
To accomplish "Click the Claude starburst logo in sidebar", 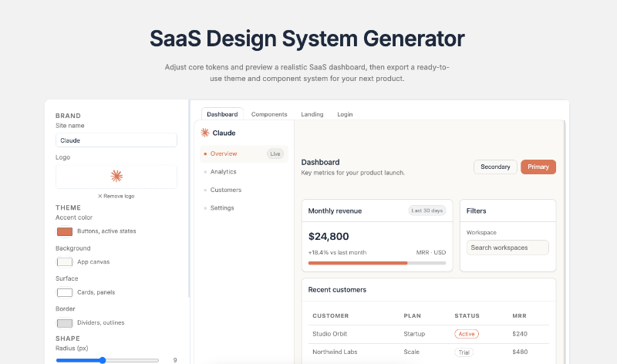I will point(205,133).
